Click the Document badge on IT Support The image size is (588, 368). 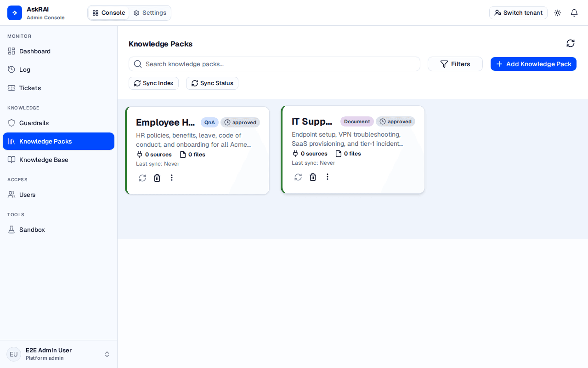[x=357, y=121]
